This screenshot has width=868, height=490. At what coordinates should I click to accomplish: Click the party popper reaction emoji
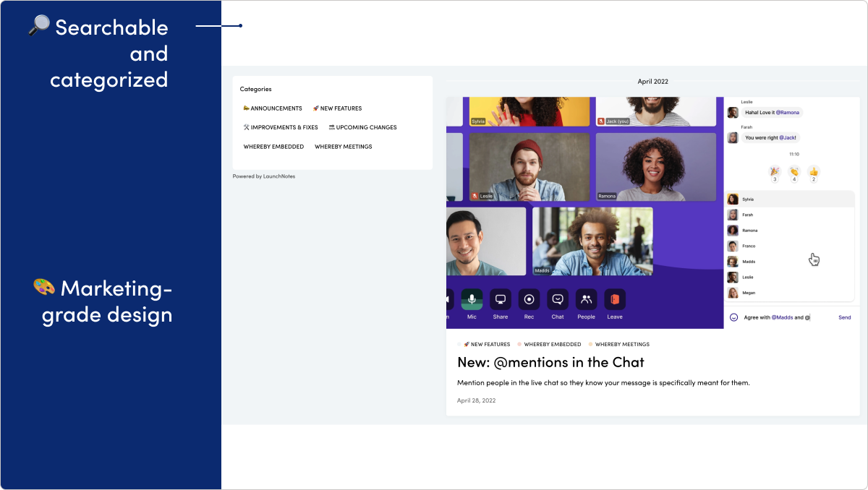775,171
